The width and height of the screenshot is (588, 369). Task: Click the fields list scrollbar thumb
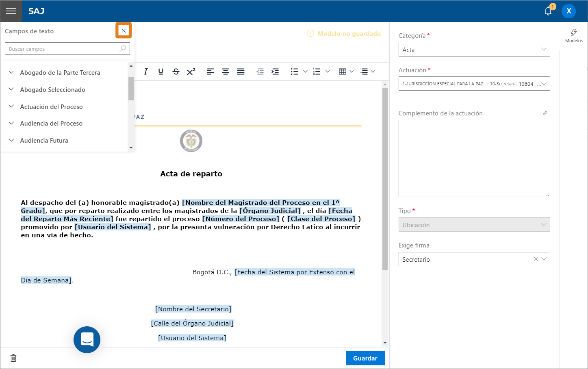pyautogui.click(x=131, y=89)
